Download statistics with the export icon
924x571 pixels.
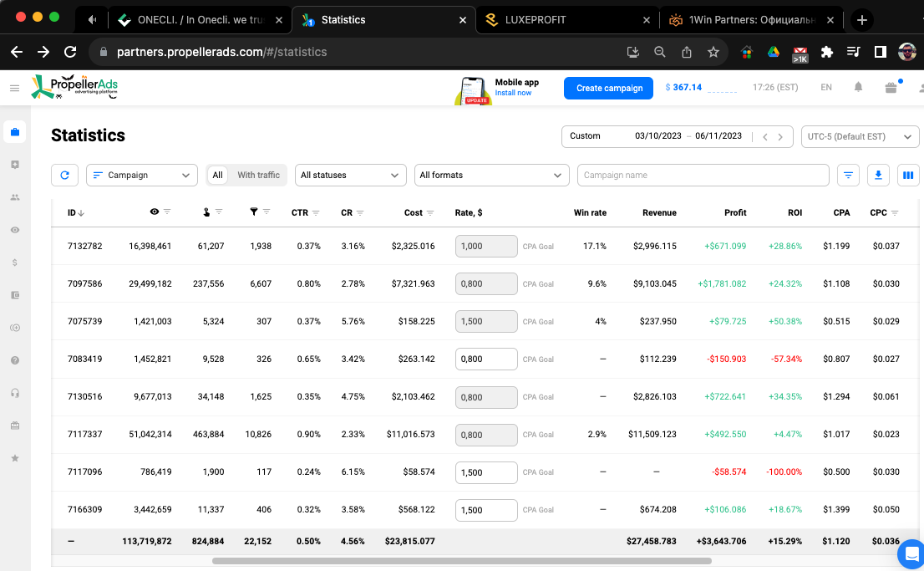point(878,176)
